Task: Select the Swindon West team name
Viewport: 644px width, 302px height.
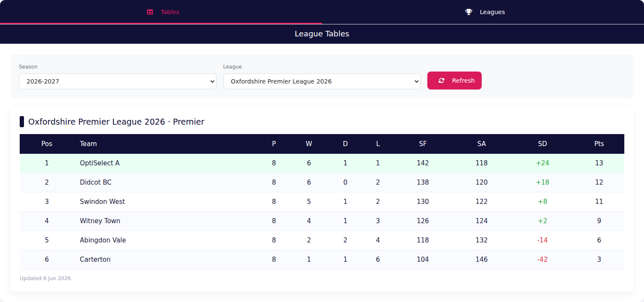Action: click(x=102, y=202)
